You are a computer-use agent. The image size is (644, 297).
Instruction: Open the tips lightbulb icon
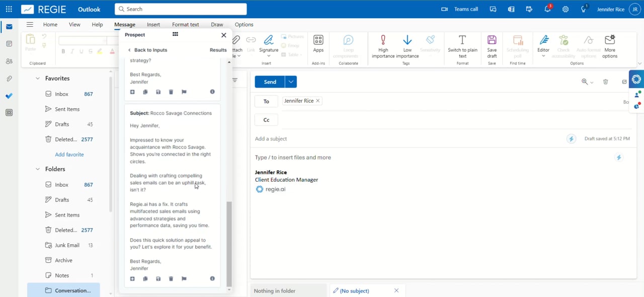[584, 9]
